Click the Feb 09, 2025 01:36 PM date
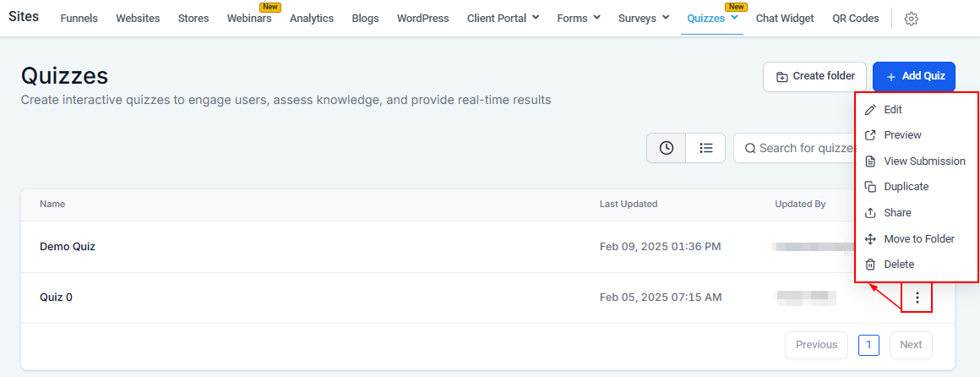The image size is (980, 377). point(661,246)
